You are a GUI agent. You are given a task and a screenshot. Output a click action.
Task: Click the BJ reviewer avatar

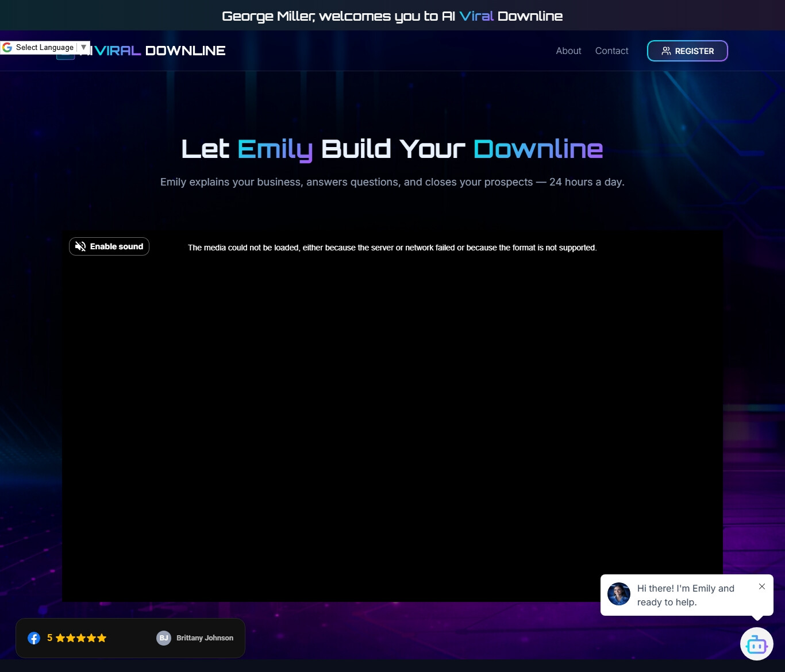click(x=164, y=638)
